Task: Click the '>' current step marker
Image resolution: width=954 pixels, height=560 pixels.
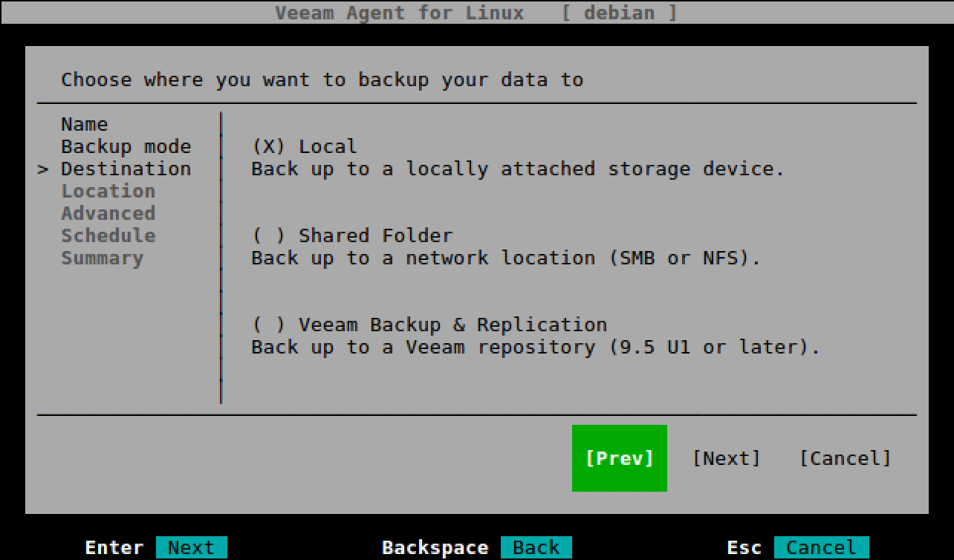Action: pyautogui.click(x=43, y=169)
